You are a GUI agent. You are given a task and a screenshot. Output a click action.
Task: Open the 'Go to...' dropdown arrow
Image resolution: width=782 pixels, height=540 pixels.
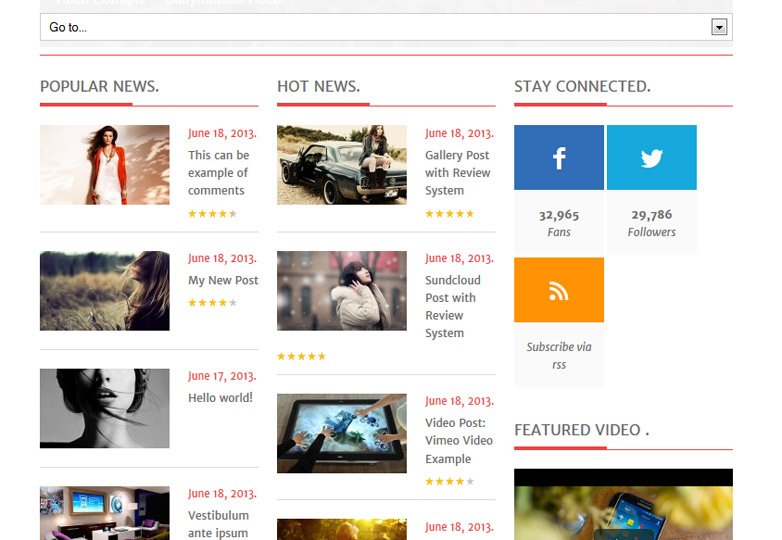(719, 27)
